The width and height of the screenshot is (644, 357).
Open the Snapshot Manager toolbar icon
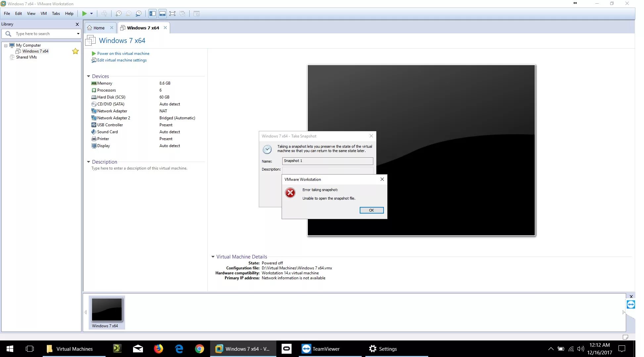(139, 14)
